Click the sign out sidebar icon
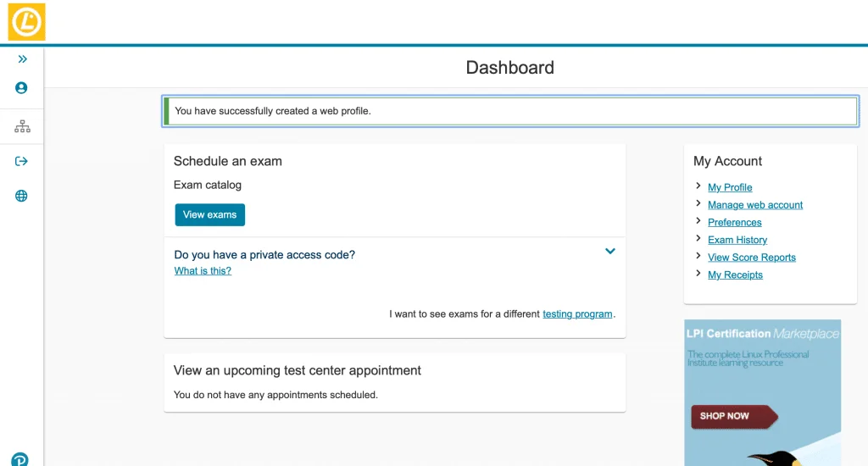 [x=21, y=162]
